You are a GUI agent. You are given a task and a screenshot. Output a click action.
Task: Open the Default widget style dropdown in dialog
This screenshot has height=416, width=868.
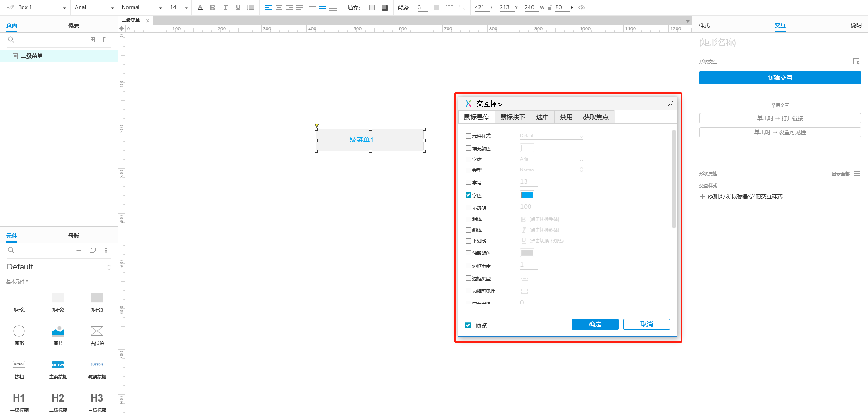(551, 136)
